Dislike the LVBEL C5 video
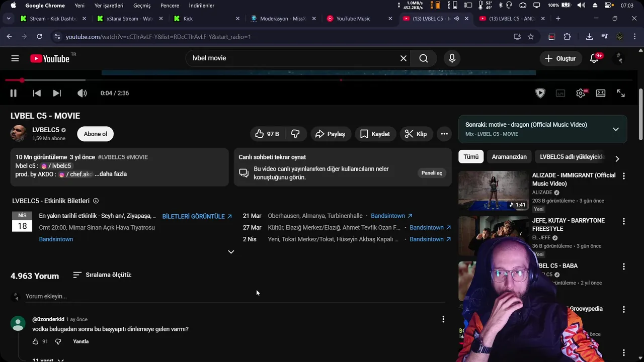 (x=295, y=134)
